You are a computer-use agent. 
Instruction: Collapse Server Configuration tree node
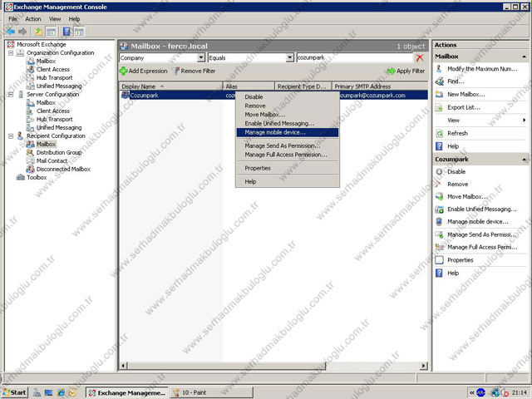(x=11, y=94)
